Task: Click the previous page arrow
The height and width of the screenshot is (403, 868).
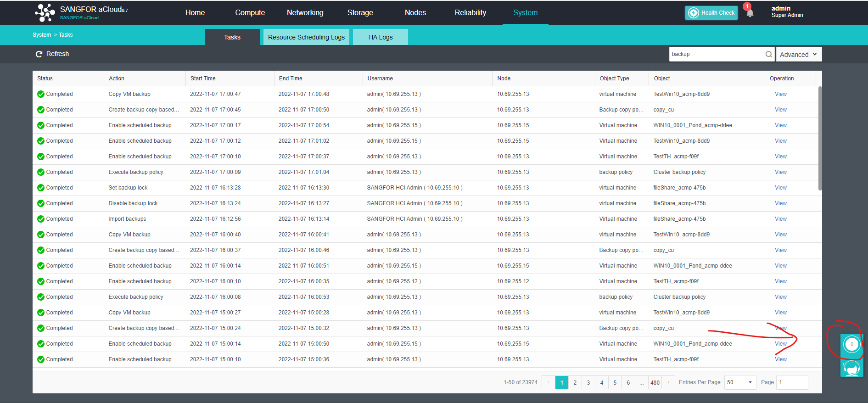Action: [x=548, y=382]
